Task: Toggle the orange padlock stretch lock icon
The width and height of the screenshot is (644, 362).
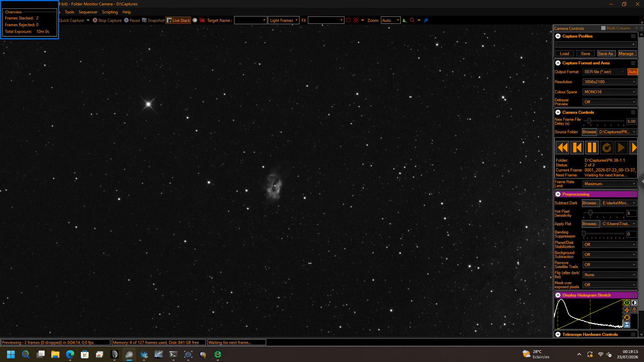Action: tap(634, 310)
